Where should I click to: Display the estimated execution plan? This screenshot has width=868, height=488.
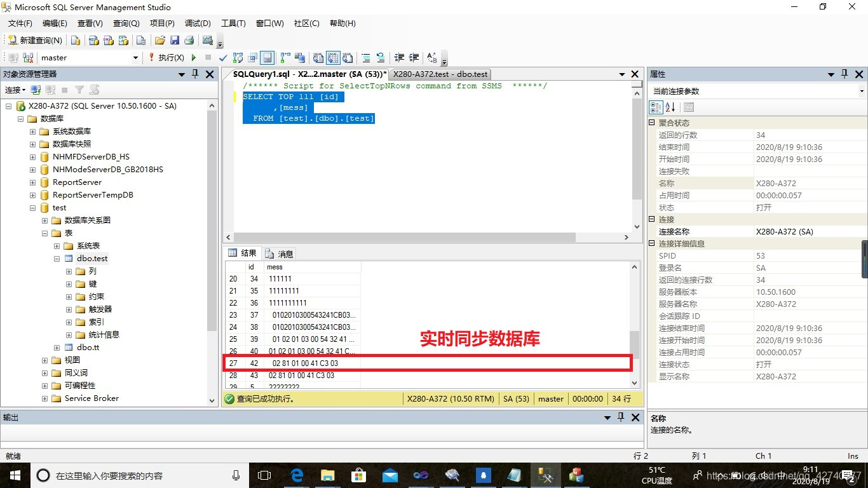pos(238,58)
